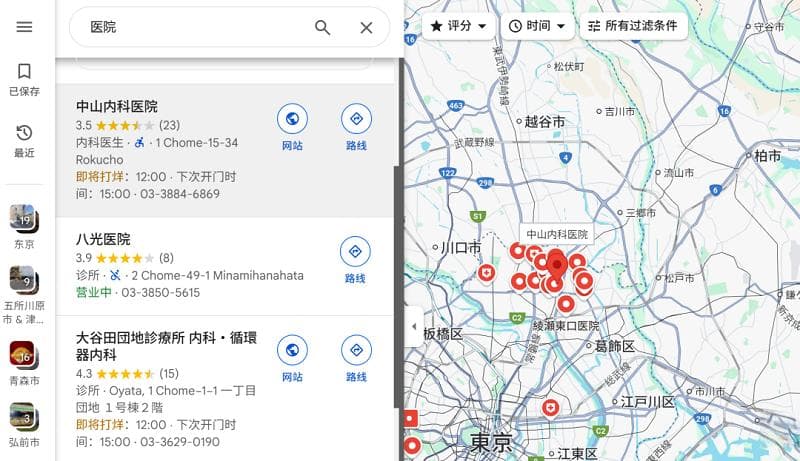Image resolution: width=800 pixels, height=461 pixels.
Task: Open website for 中山内科医院
Action: coord(292,127)
